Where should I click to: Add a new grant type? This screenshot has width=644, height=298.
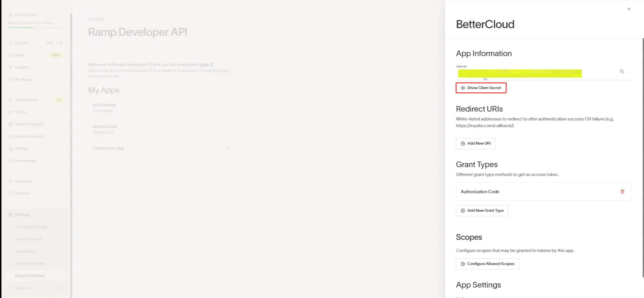482,210
